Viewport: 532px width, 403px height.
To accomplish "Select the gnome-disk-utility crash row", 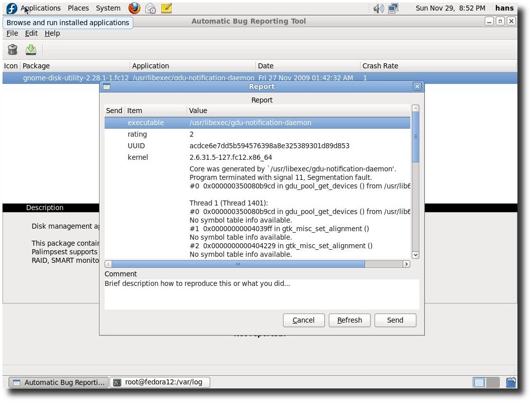I will tap(259, 77).
